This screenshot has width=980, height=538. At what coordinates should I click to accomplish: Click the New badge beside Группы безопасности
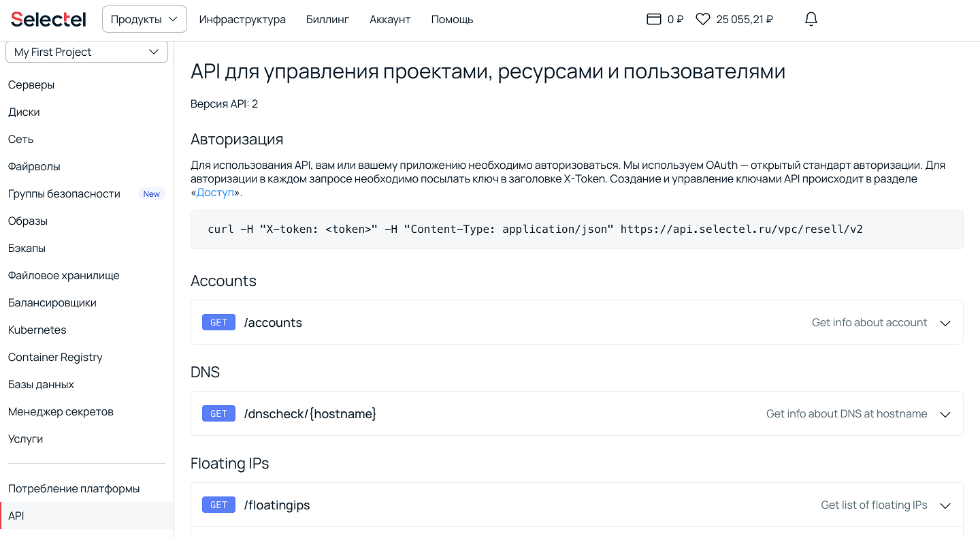[151, 194]
